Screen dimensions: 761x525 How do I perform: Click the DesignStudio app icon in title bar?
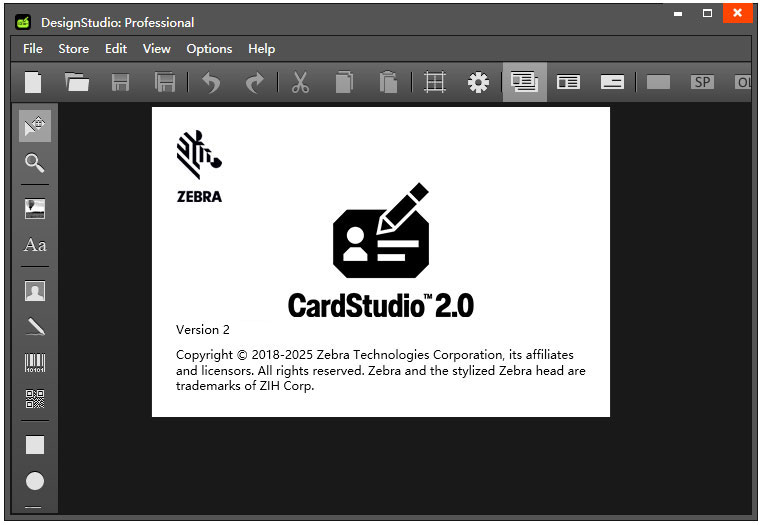coord(23,22)
